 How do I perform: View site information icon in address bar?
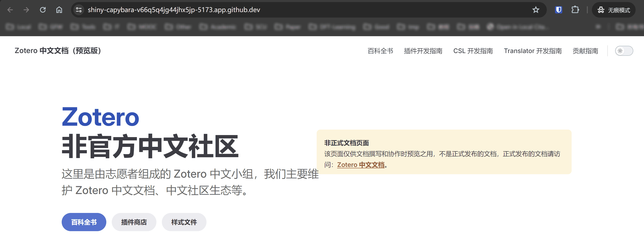(x=79, y=10)
